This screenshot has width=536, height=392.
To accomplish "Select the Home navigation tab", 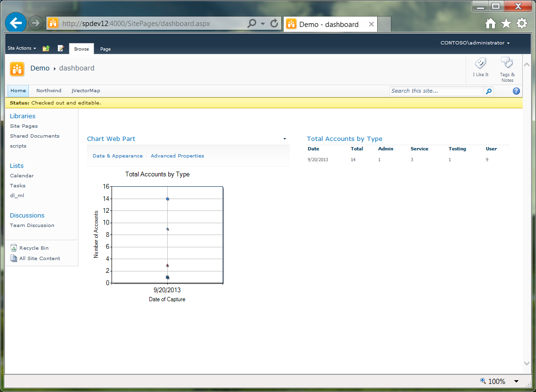I will 18,91.
